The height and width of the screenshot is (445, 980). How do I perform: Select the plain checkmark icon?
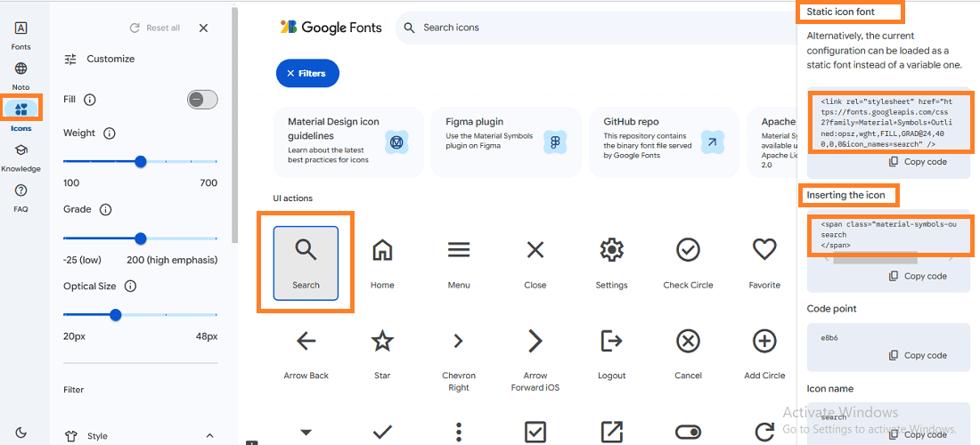(382, 432)
